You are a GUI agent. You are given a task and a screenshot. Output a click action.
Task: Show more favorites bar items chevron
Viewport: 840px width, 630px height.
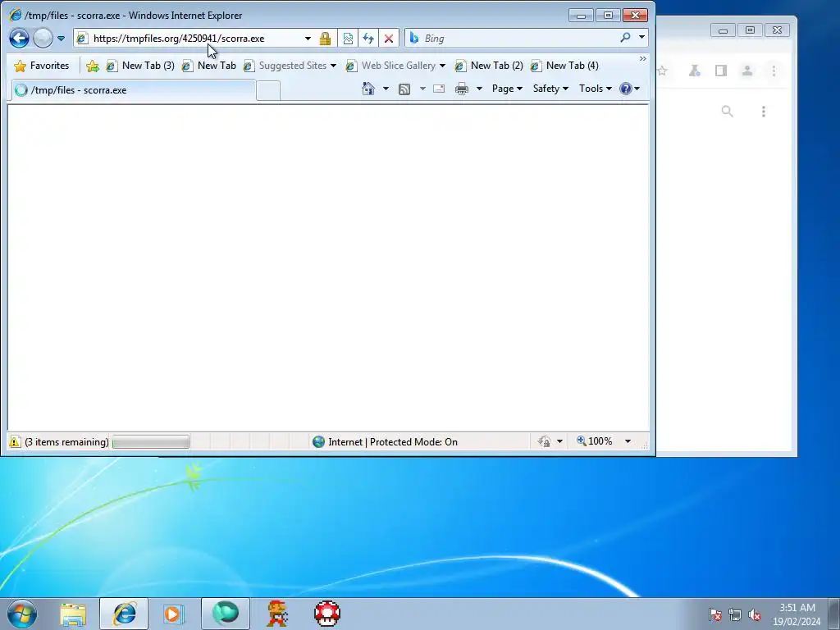point(643,58)
